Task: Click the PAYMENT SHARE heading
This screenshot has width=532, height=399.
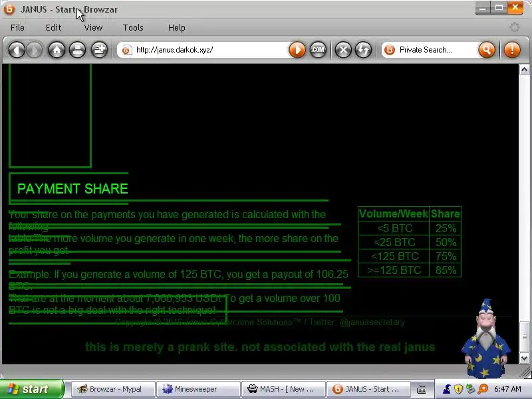Action: [72, 189]
